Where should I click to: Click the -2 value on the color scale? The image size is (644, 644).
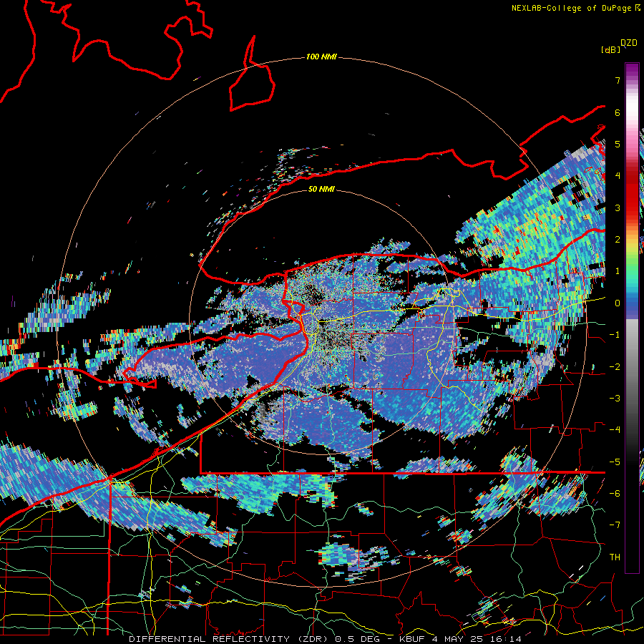coord(615,367)
